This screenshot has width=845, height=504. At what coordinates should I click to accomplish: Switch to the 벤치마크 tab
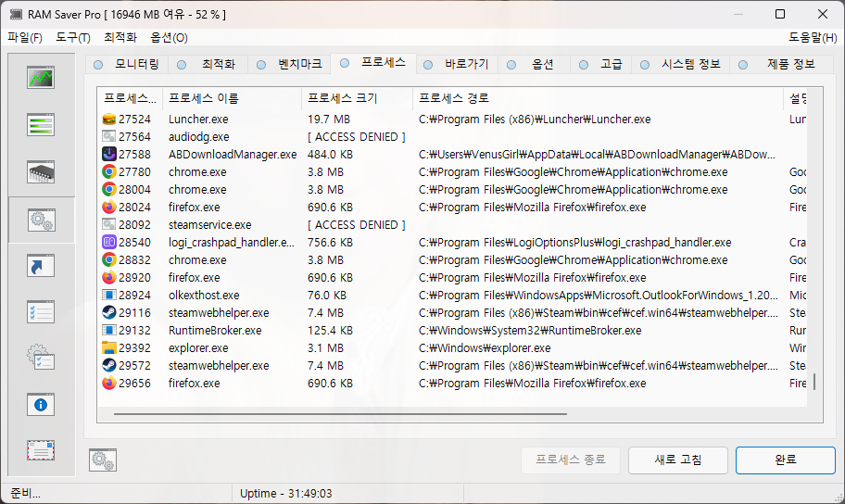(x=289, y=64)
